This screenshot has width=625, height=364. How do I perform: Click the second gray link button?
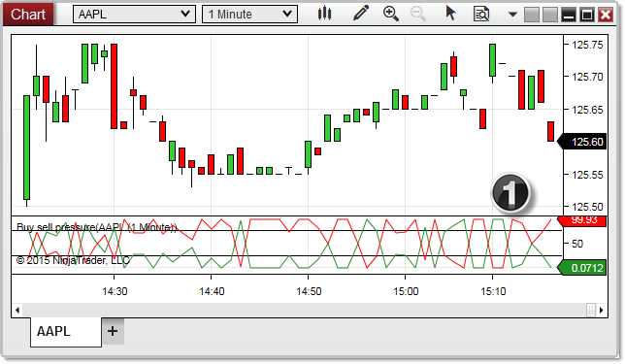coord(550,16)
